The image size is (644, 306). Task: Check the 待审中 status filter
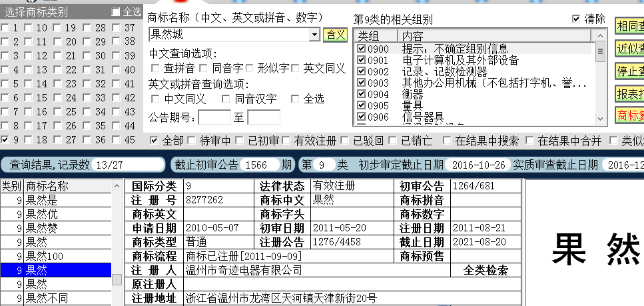[x=191, y=141]
